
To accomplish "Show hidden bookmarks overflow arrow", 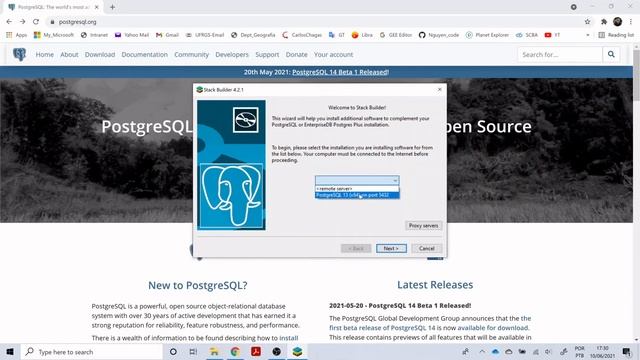I will point(588,35).
